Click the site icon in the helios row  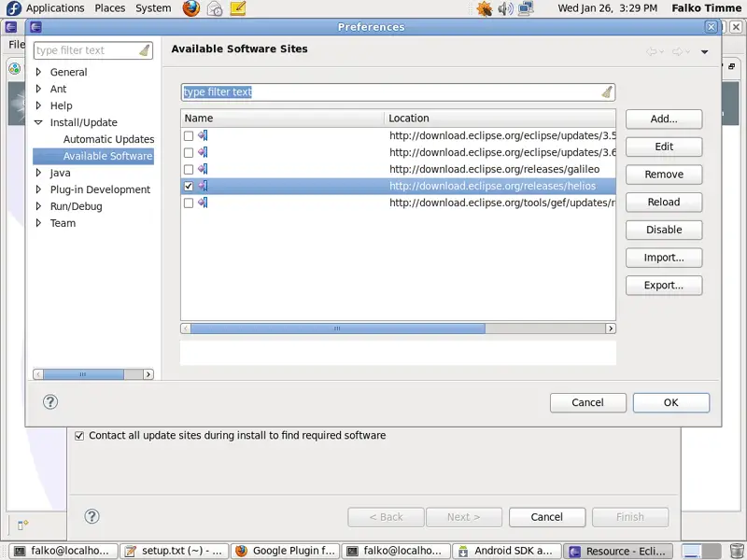coord(203,186)
